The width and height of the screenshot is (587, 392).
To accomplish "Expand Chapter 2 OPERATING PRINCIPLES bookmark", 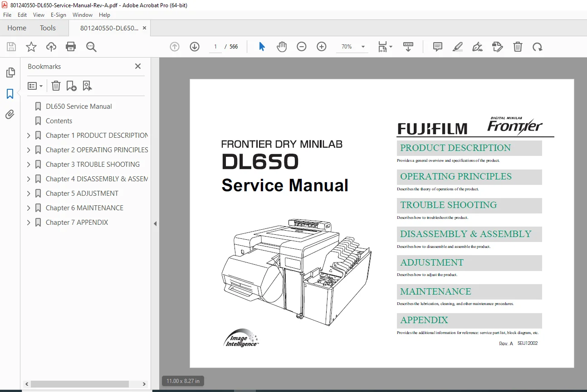I will tap(29, 150).
